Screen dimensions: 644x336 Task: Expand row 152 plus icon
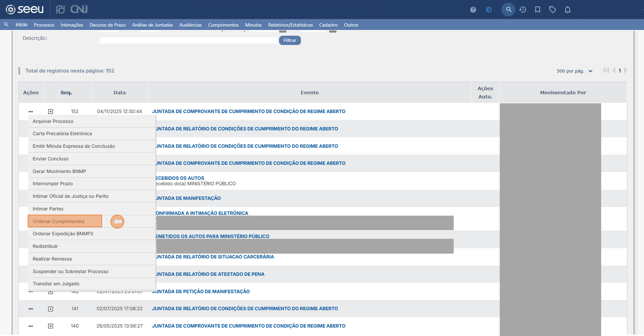(51, 111)
